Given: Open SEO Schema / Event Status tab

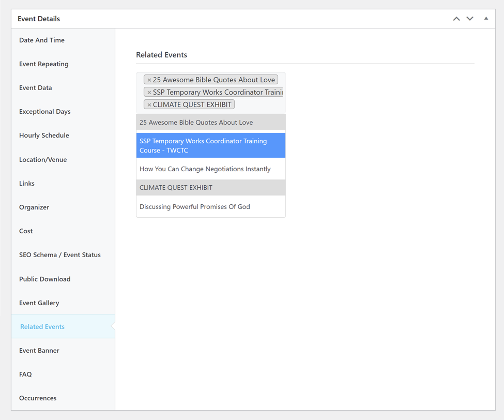Looking at the screenshot, I should [x=60, y=255].
